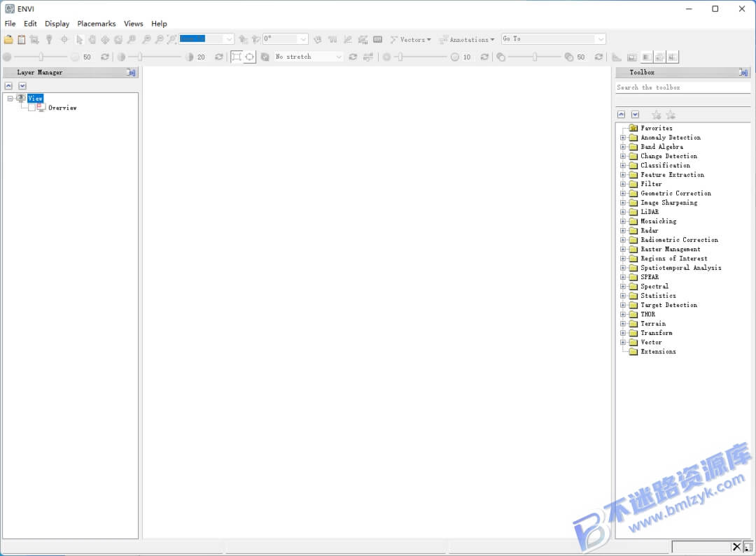Expand the Anomaly Detection folder
The height and width of the screenshot is (556, 756).
point(623,137)
